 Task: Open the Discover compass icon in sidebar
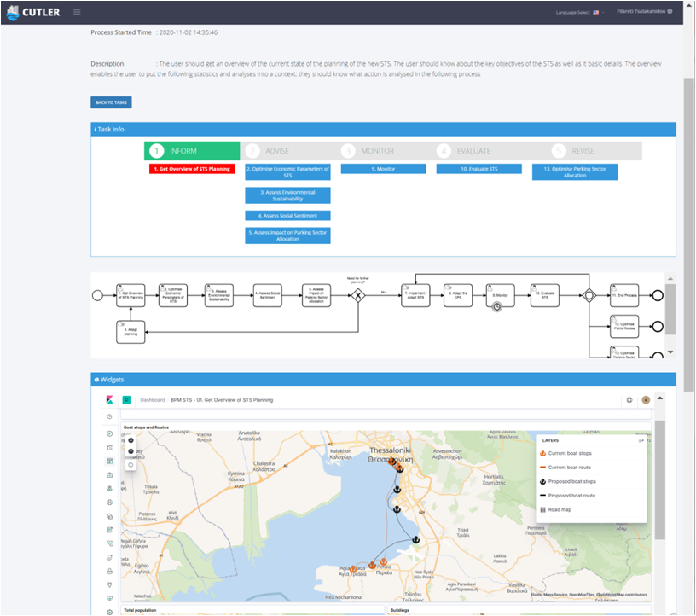pos(109,433)
